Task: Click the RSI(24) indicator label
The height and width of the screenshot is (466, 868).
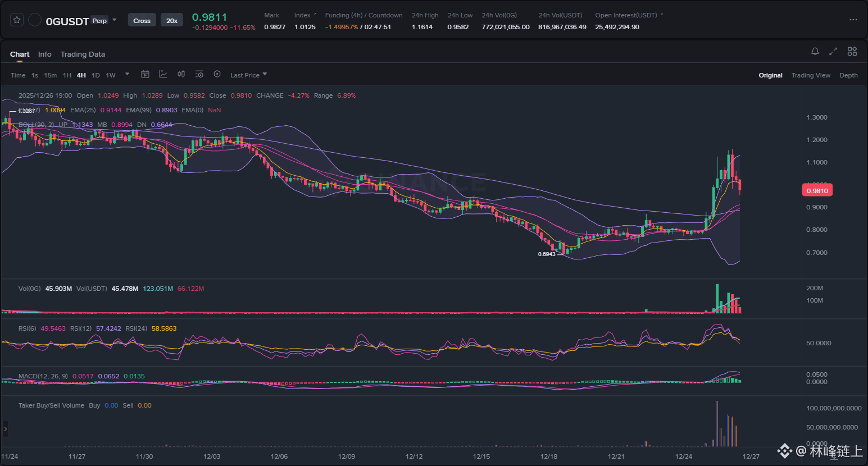Action: (137, 328)
